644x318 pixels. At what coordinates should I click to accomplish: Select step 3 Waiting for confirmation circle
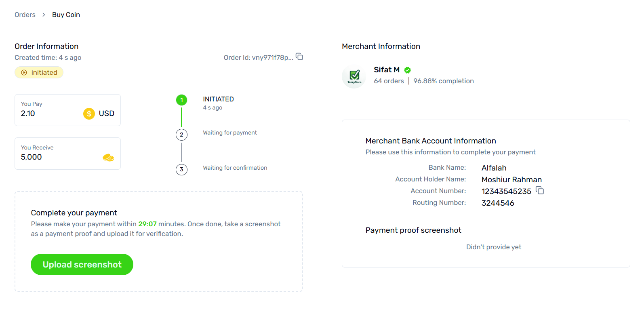click(181, 169)
